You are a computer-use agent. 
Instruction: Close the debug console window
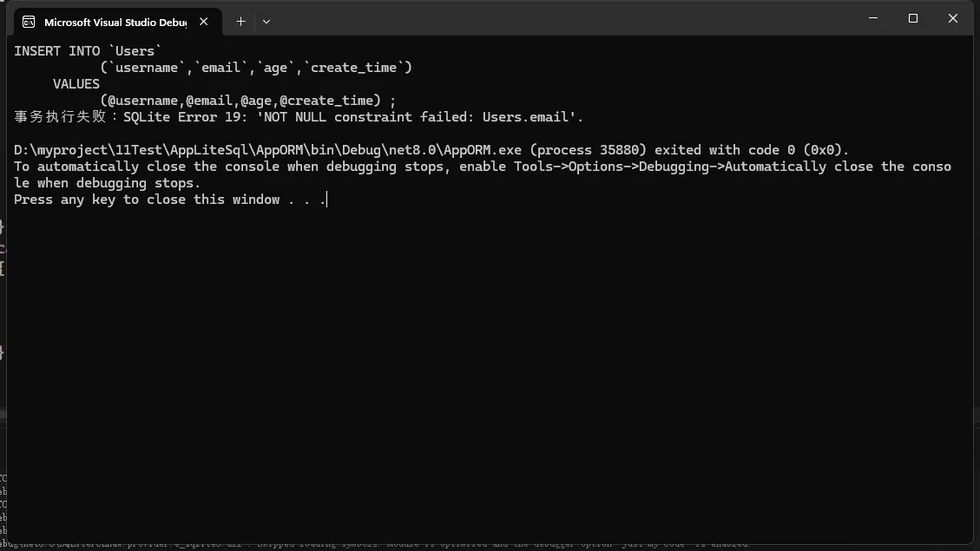(x=952, y=18)
